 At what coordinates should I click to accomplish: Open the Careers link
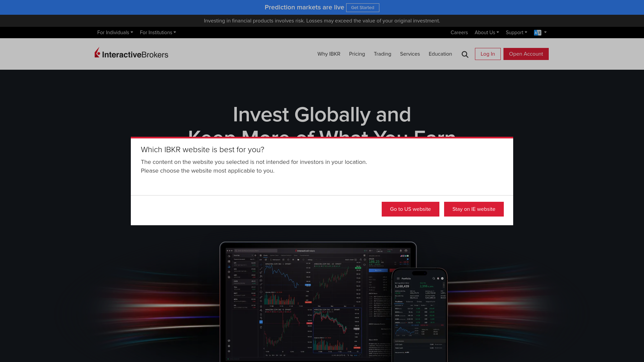(459, 33)
